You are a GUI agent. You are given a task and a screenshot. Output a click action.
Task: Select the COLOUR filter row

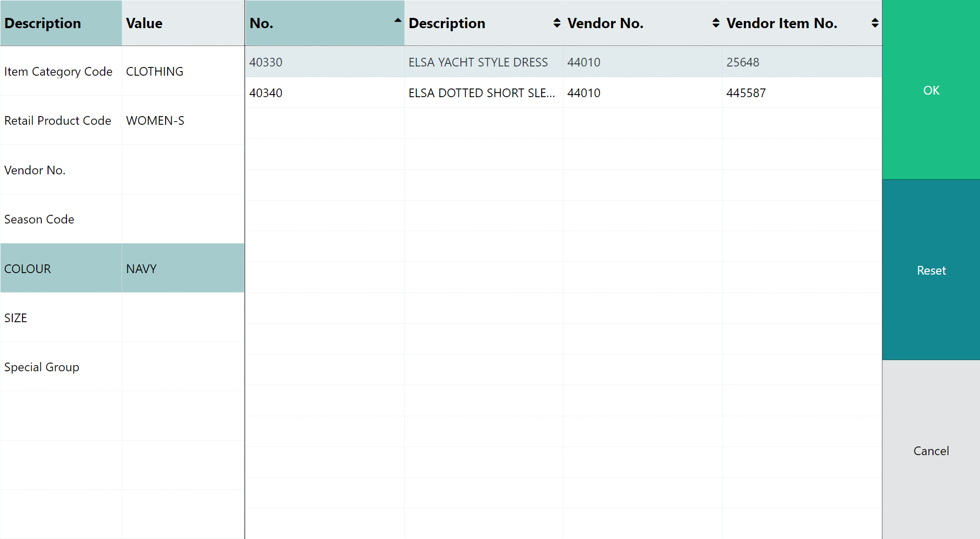pyautogui.click(x=61, y=269)
